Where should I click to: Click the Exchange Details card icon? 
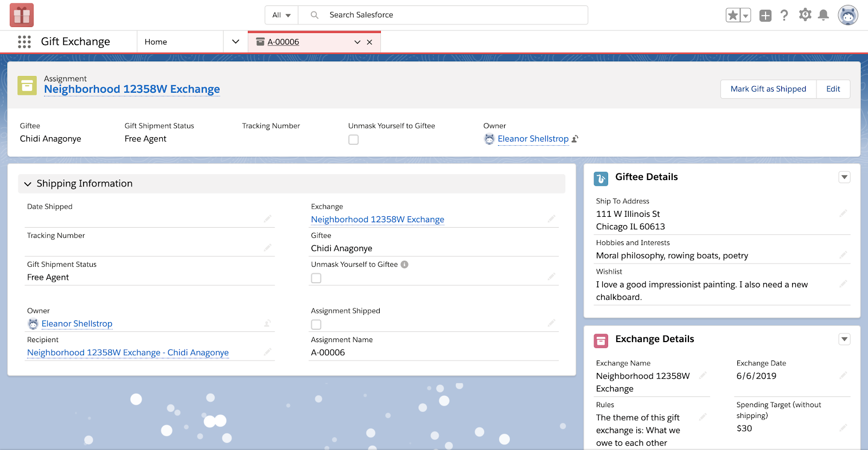point(601,340)
